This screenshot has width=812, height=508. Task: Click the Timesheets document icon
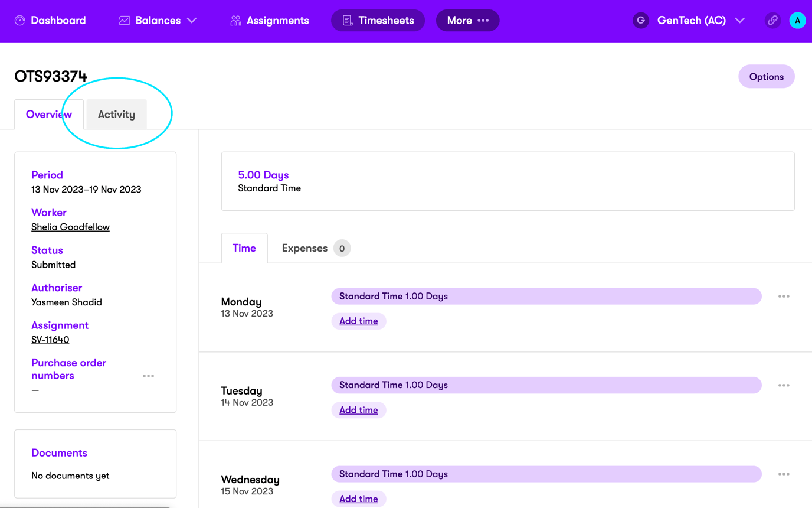coord(348,21)
